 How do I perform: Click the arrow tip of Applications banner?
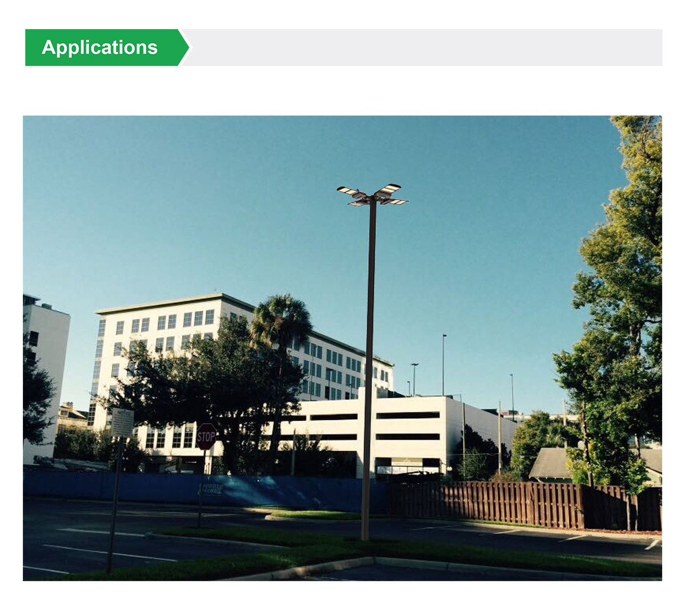coord(186,47)
